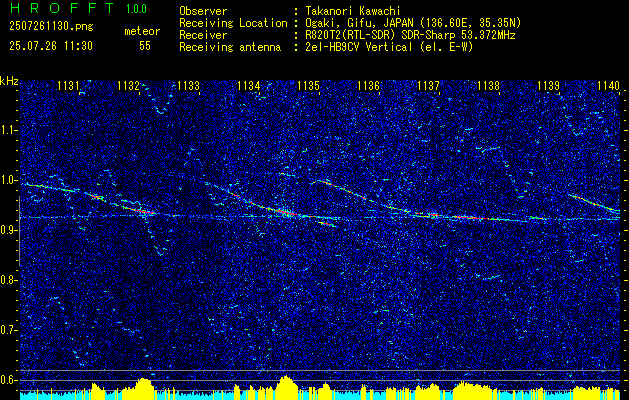Click the 0.9 kHz axis label
Image resolution: width=629 pixels, height=400 pixels.
pos(9,230)
